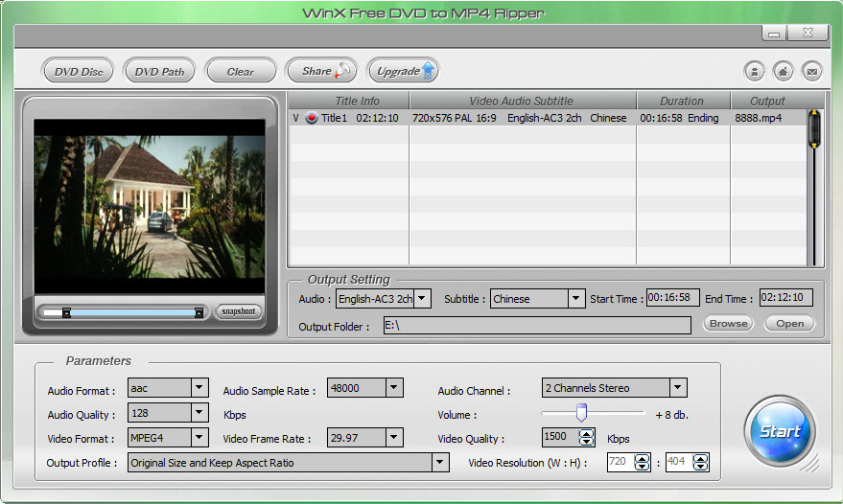Click the right trim marker on preview slider
843x504 pixels.
pyautogui.click(x=199, y=312)
